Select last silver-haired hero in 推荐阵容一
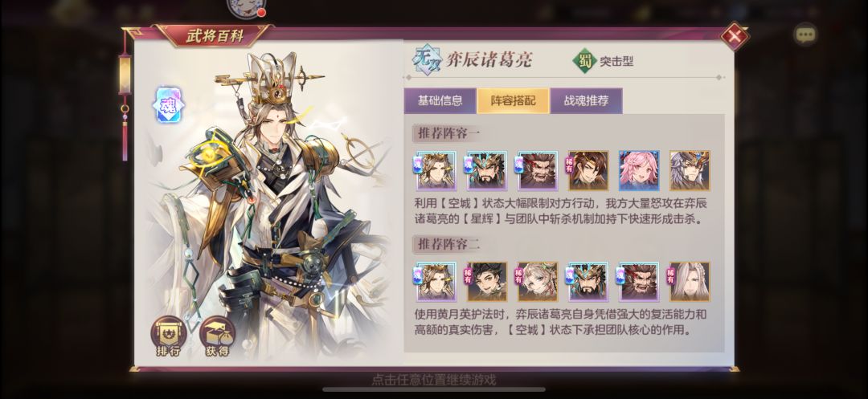 [x=690, y=170]
